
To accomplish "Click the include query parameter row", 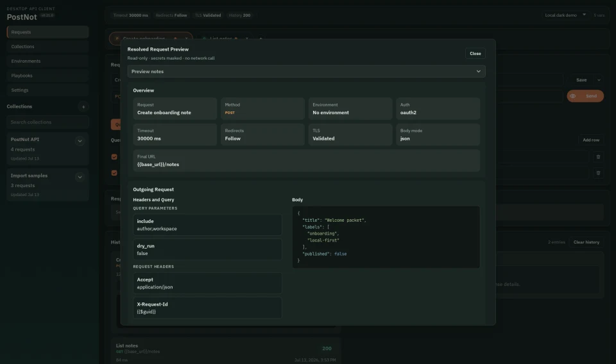I will tap(207, 225).
